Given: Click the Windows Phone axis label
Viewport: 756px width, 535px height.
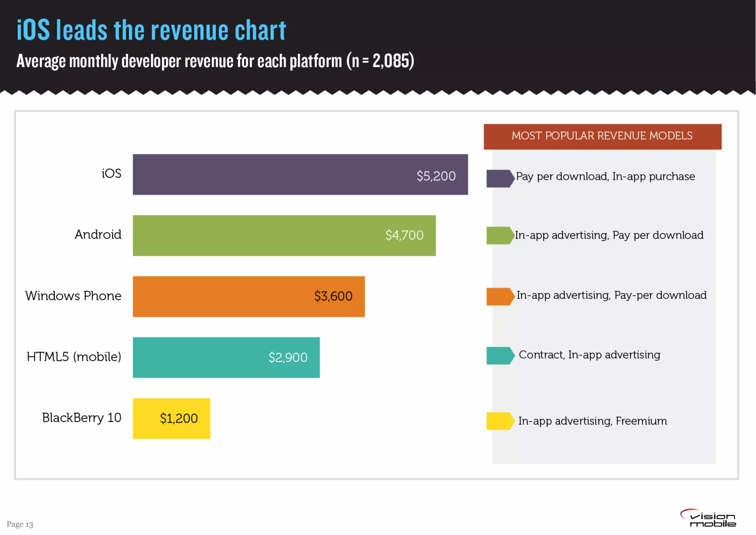Looking at the screenshot, I should click(x=73, y=296).
